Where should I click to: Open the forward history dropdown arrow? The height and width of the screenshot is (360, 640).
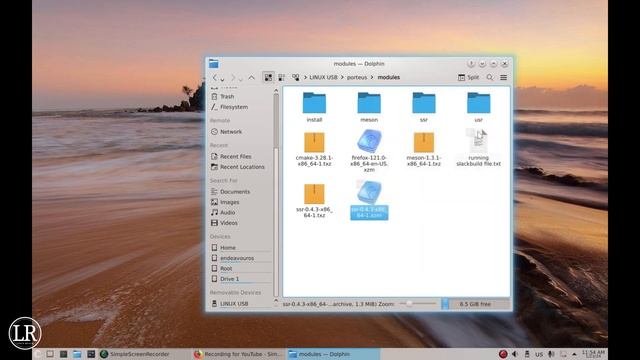click(240, 79)
